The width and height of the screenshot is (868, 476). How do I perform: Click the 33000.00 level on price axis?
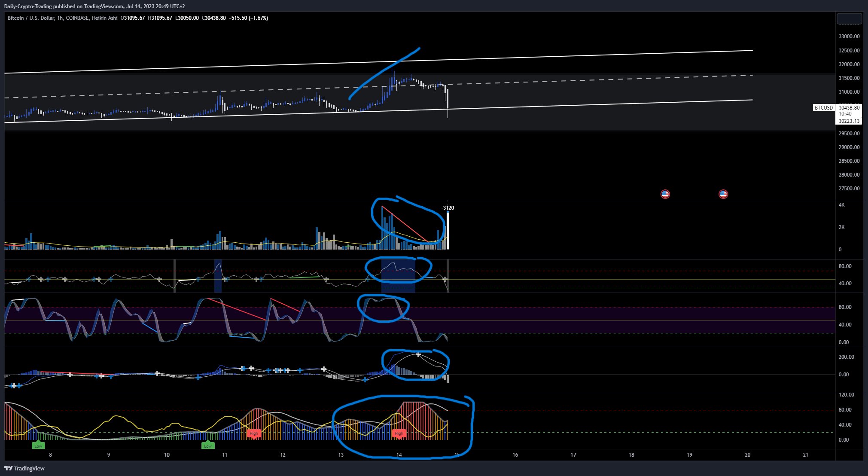(x=849, y=37)
